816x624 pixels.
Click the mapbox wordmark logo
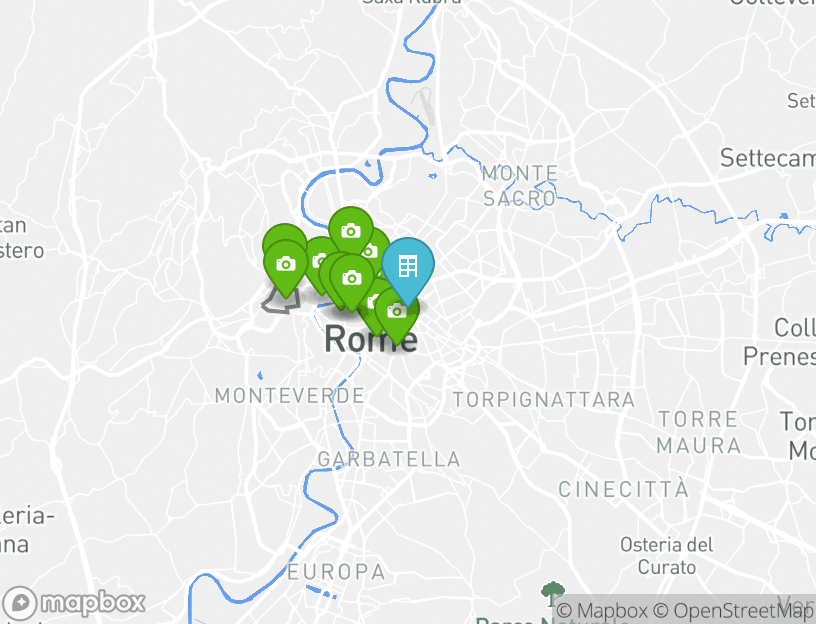tap(93, 604)
